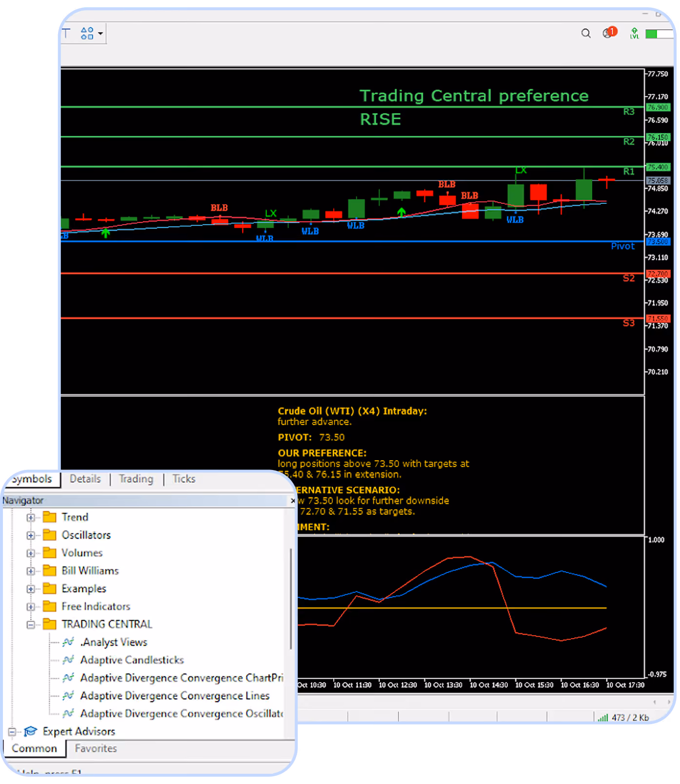Click the 473 / 2 Kb traffic indicator
This screenshot has height=784, width=680.
(630, 718)
